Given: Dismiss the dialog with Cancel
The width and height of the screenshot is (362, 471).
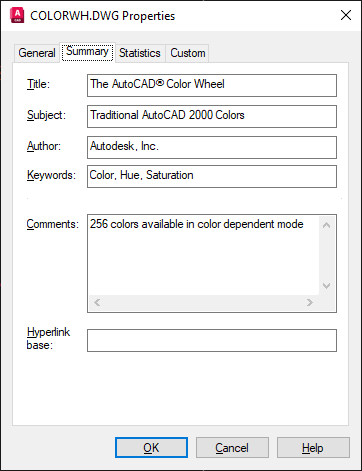Looking at the screenshot, I should tap(232, 448).
